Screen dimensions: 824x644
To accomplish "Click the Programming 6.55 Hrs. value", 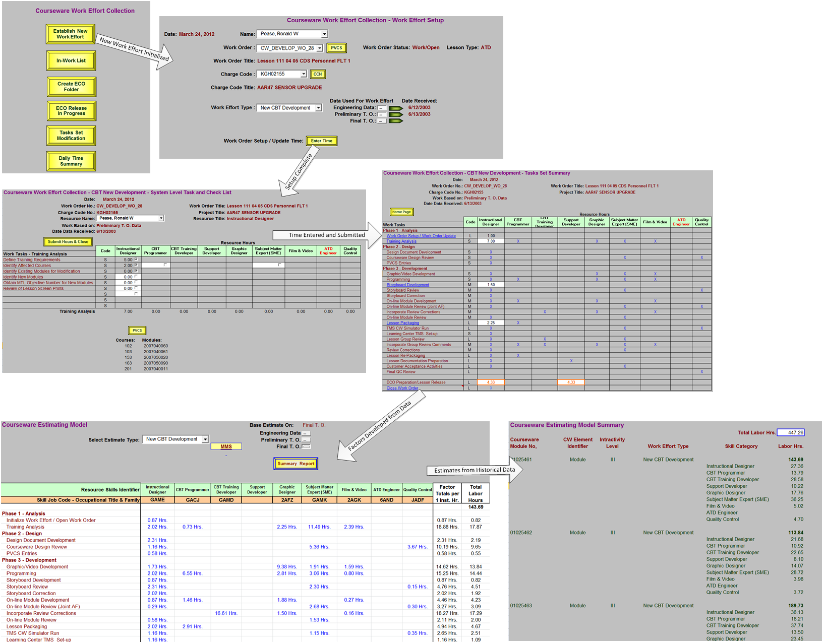I will pyautogui.click(x=192, y=573).
